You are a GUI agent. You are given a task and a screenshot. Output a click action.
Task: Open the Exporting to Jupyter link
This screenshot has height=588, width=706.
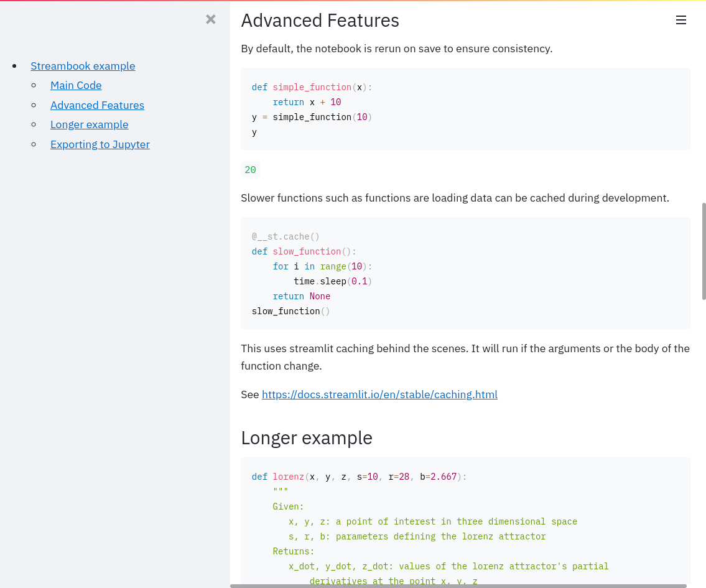(x=100, y=144)
